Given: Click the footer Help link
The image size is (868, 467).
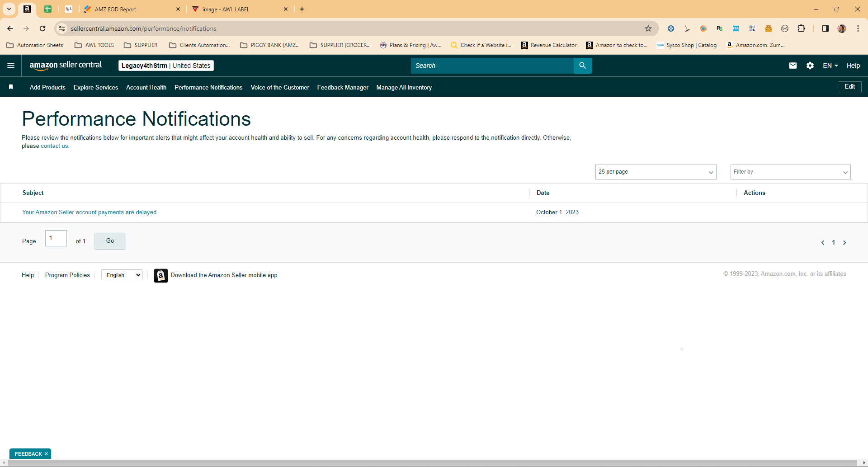Looking at the screenshot, I should click(28, 275).
